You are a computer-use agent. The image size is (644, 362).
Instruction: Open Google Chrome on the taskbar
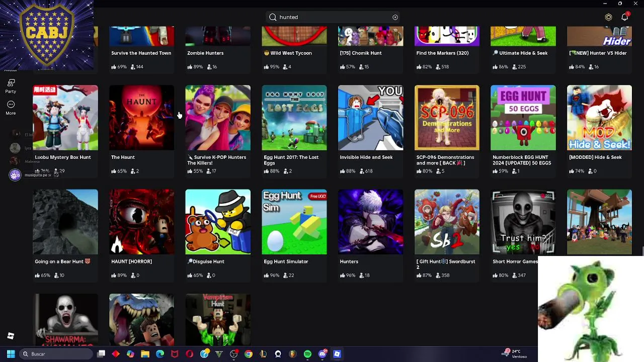249,354
